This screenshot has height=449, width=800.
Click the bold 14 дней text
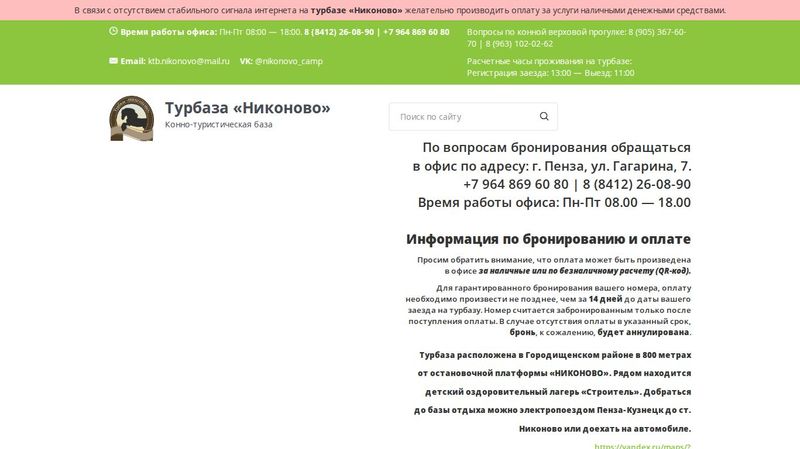tap(606, 299)
